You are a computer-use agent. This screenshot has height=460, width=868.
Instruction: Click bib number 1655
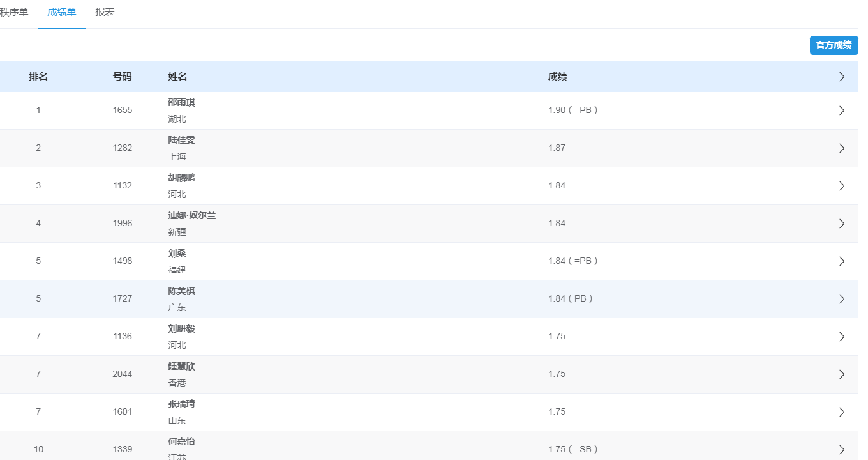(123, 110)
